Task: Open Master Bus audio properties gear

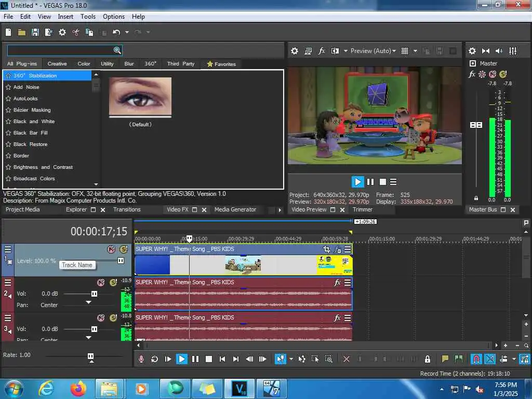Action: point(472,51)
